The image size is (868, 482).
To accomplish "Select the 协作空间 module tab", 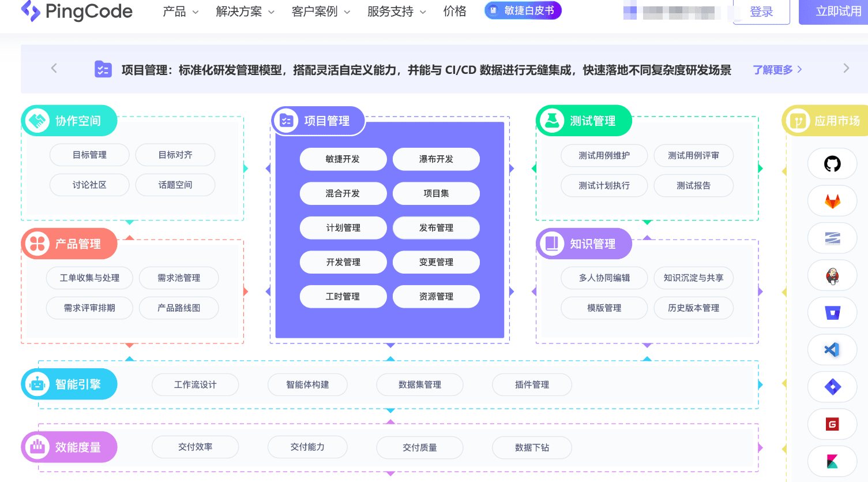I will tap(69, 121).
